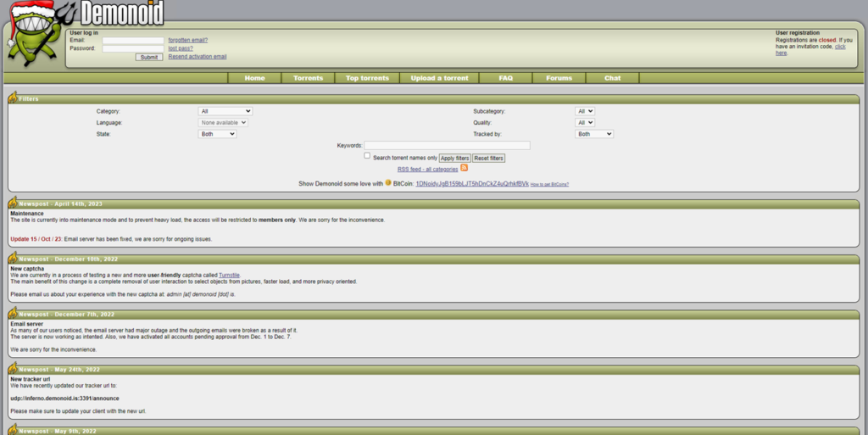Viewport: 868px width, 435px height.
Task: Click Reset filters button
Action: click(489, 159)
